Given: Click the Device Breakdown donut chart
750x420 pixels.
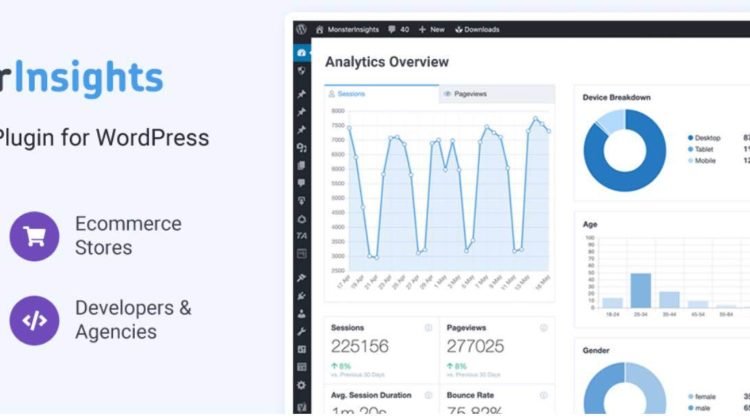Looking at the screenshot, I should 625,150.
